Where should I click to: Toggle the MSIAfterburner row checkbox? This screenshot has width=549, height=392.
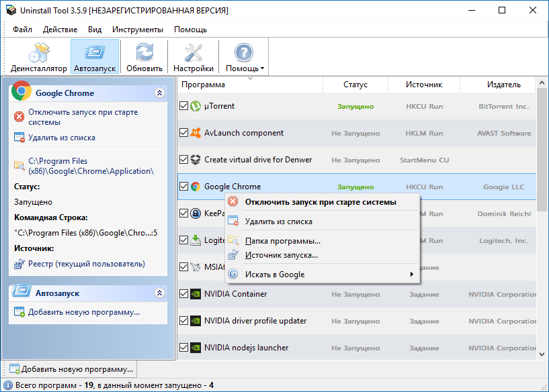[183, 267]
